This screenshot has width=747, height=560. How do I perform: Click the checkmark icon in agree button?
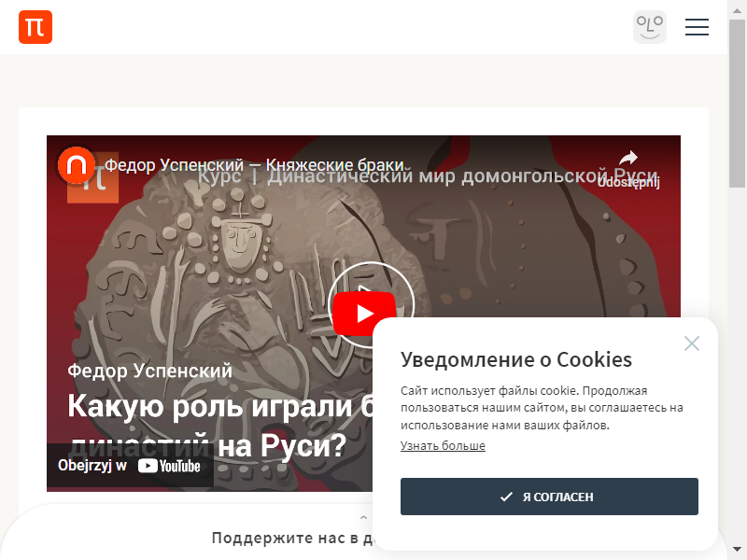coord(506,497)
